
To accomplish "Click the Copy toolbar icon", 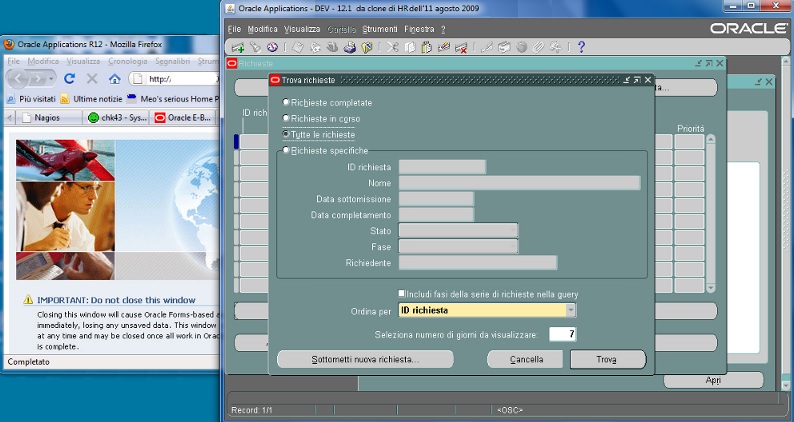I will tap(410, 47).
